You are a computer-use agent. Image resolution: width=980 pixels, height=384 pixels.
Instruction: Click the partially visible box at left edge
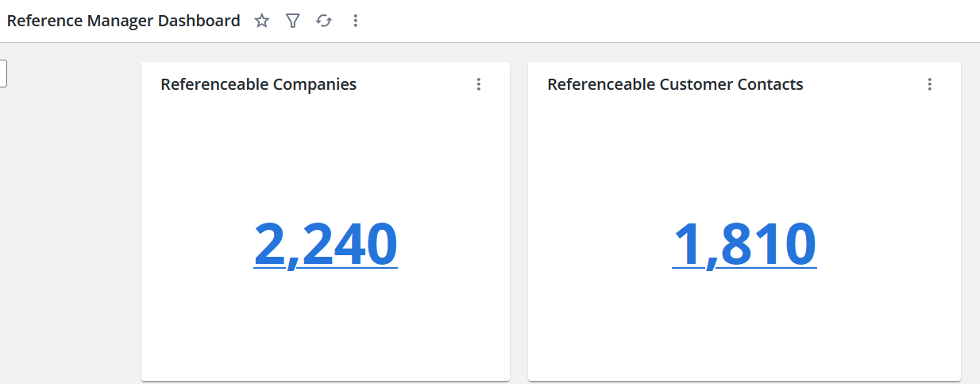point(3,74)
